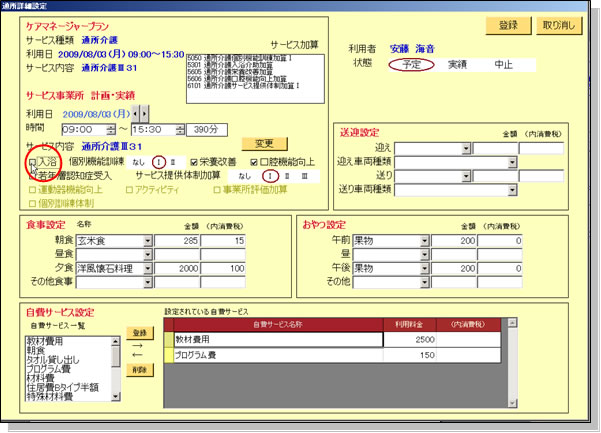Toggle the 口腔機能向上 checkbox
The image size is (601, 433).
(x=254, y=162)
